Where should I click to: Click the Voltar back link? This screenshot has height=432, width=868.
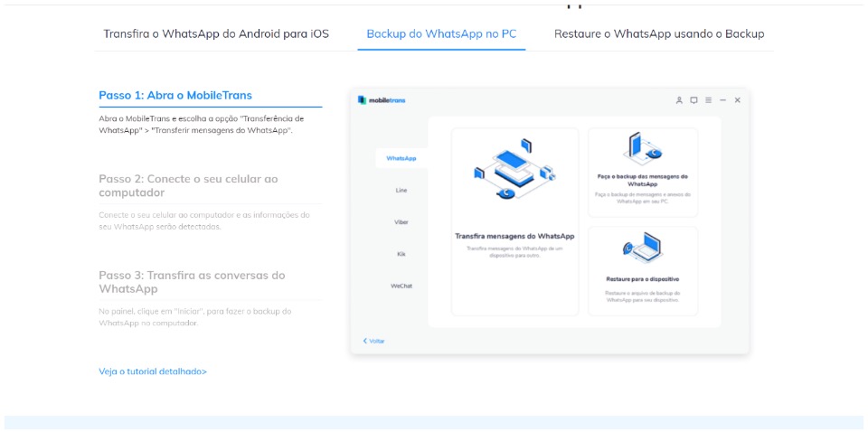tap(373, 341)
